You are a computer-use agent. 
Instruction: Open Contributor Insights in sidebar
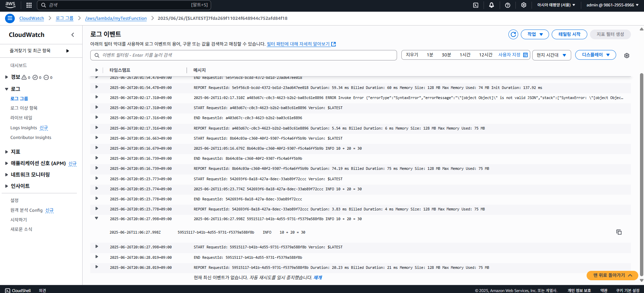(x=31, y=138)
